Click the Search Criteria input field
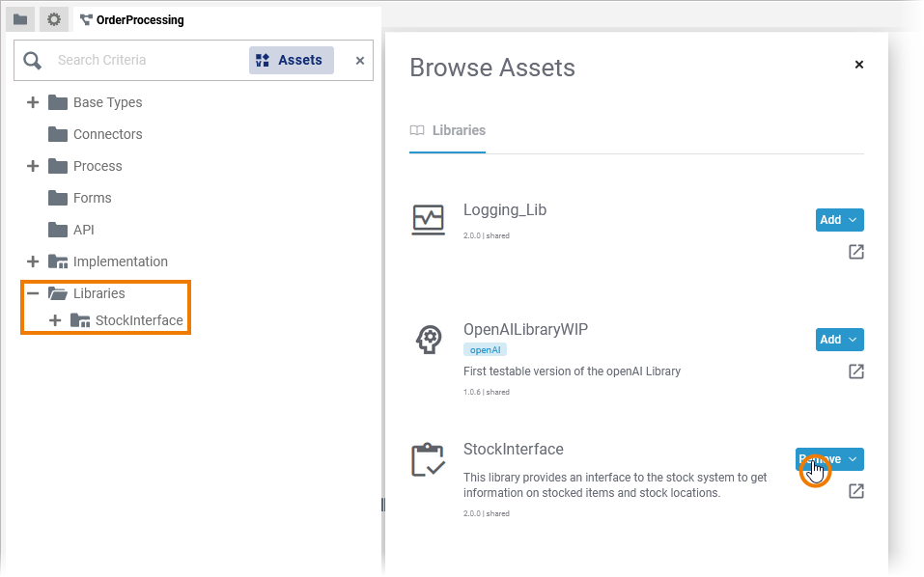924x577 pixels. pyautogui.click(x=145, y=60)
